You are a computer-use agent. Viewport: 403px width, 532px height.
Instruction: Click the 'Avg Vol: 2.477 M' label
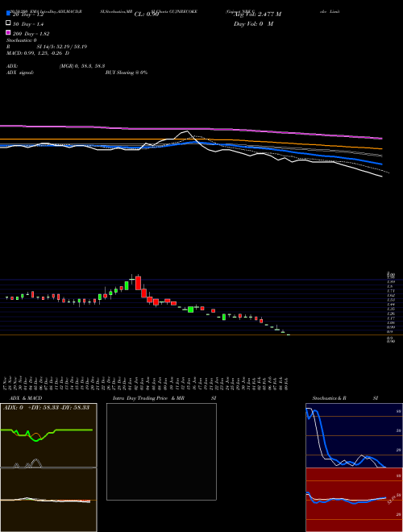[257, 15]
